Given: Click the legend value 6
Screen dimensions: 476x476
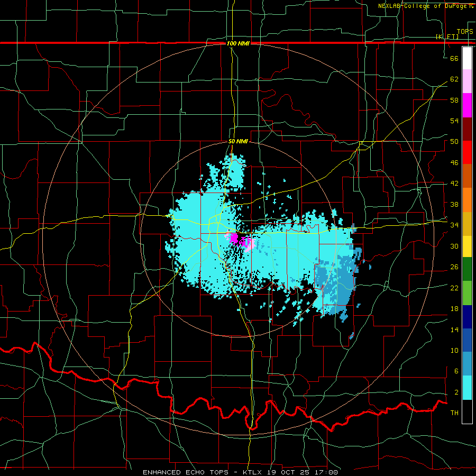Looking at the screenshot, I should click(x=456, y=371).
